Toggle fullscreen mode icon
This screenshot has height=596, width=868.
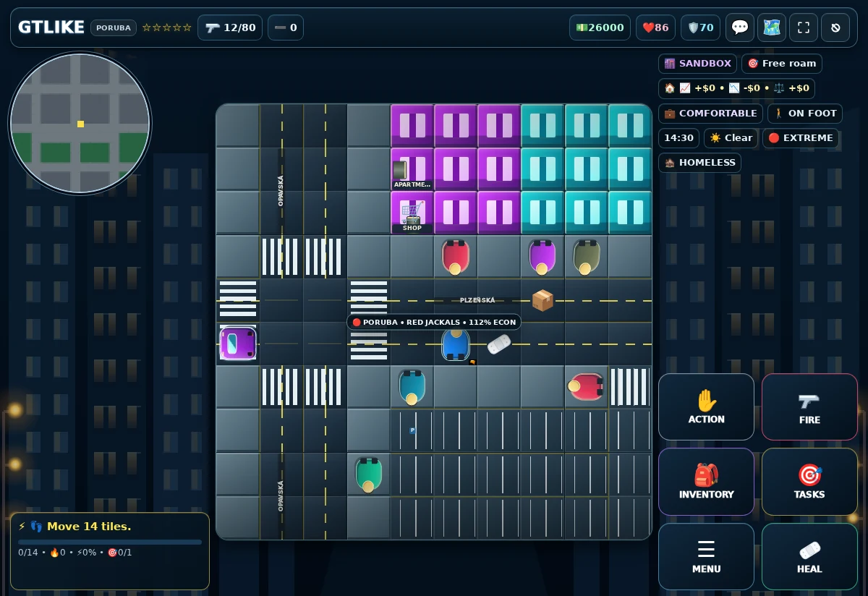(x=804, y=27)
